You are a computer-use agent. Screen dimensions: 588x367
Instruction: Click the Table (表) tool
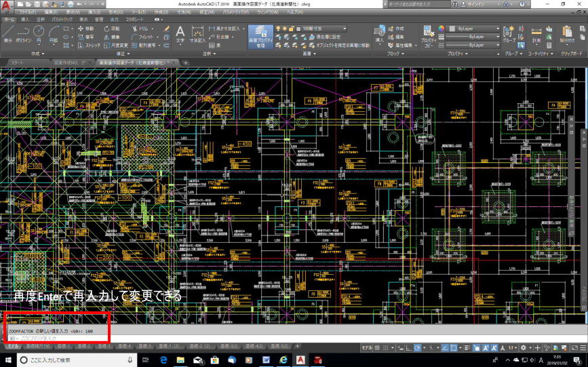coord(215,45)
